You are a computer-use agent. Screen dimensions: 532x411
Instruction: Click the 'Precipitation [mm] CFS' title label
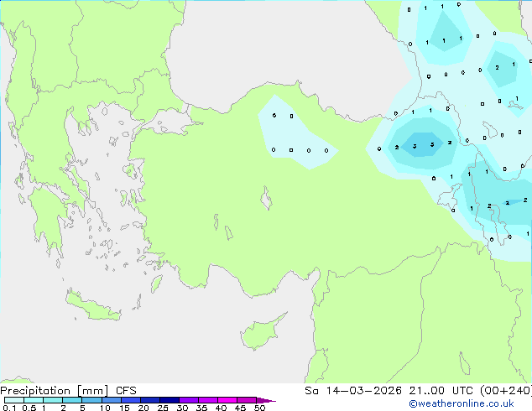pos(68,391)
